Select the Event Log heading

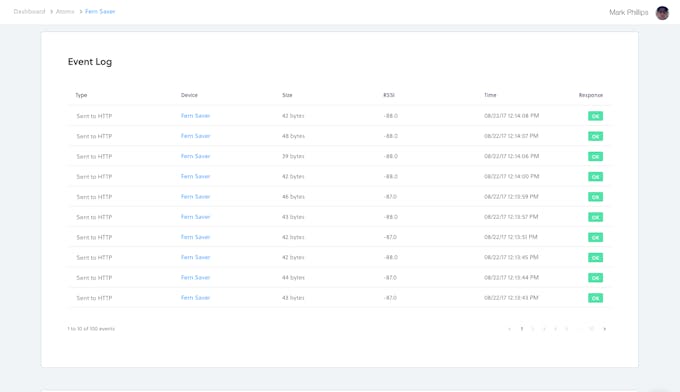tap(90, 62)
